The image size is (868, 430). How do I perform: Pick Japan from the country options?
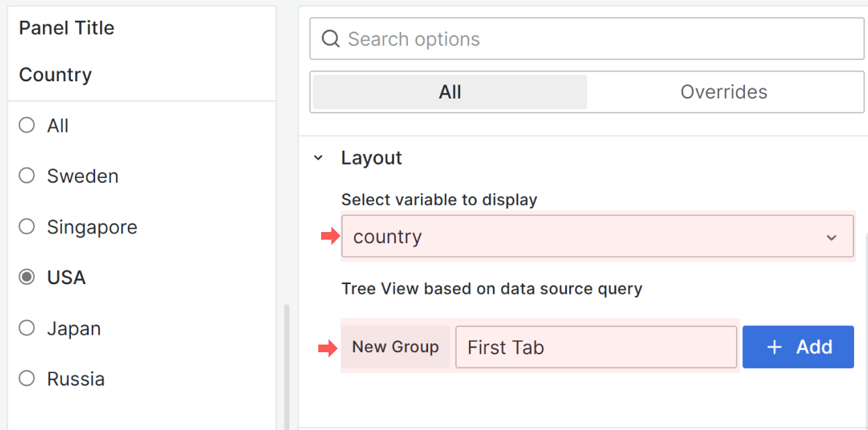(26, 328)
